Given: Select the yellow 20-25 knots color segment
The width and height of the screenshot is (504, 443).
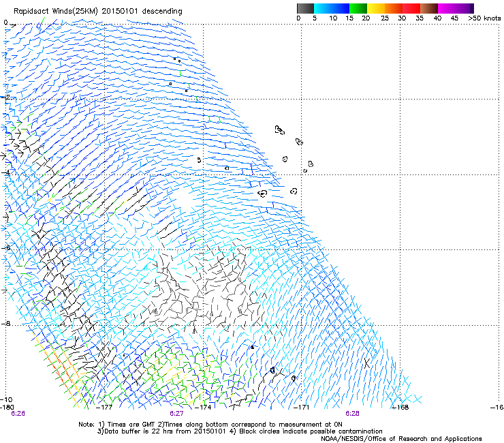Looking at the screenshot, I should 376,8.
